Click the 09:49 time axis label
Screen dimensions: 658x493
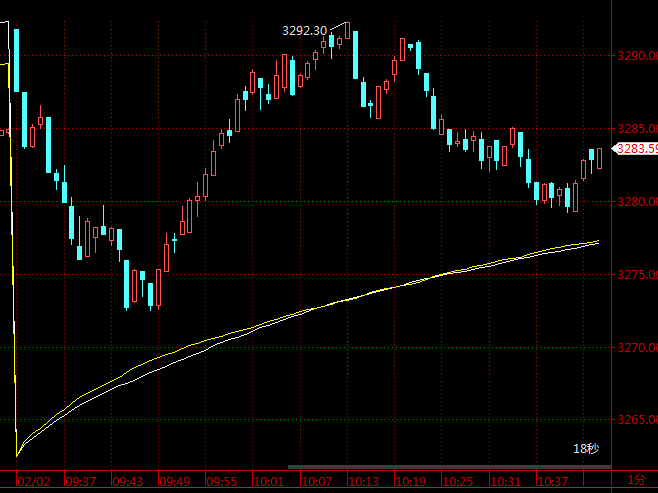[175, 481]
